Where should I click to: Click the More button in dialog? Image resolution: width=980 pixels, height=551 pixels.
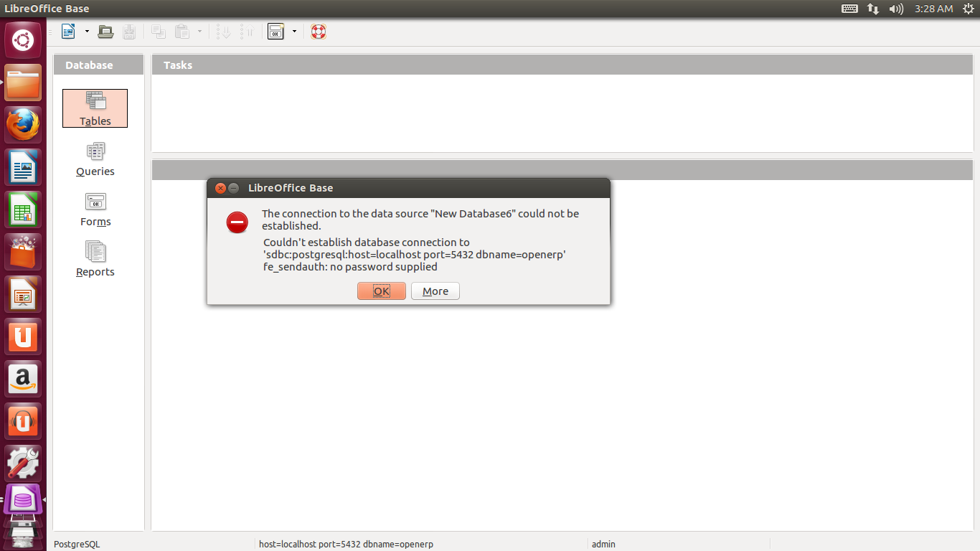click(x=435, y=291)
